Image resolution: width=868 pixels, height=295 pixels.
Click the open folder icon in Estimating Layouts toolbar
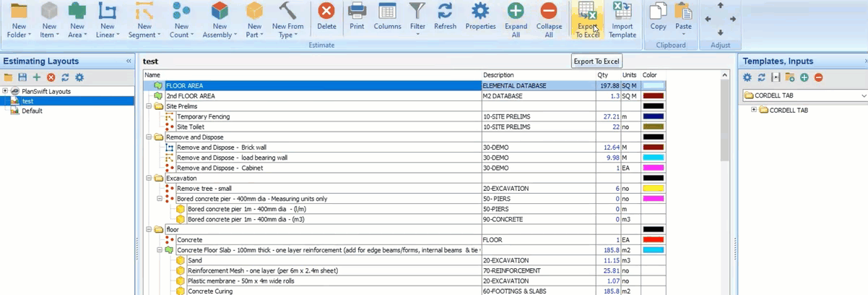click(9, 77)
